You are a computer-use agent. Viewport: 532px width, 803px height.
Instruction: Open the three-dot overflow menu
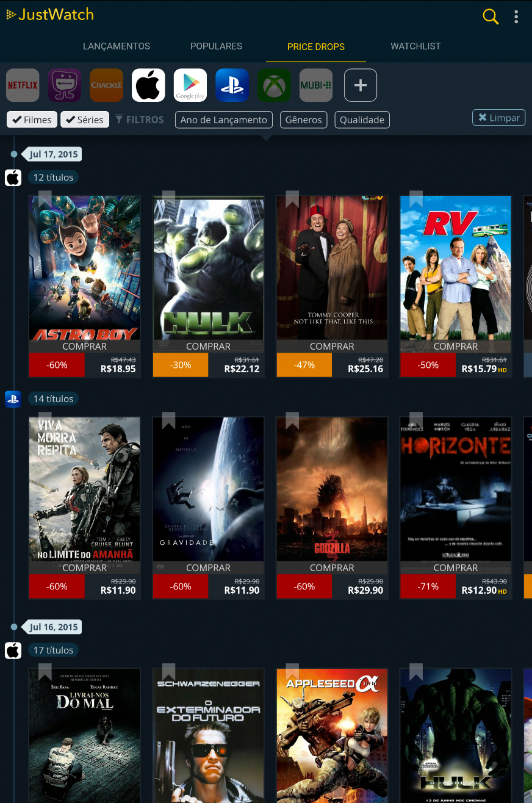516,16
